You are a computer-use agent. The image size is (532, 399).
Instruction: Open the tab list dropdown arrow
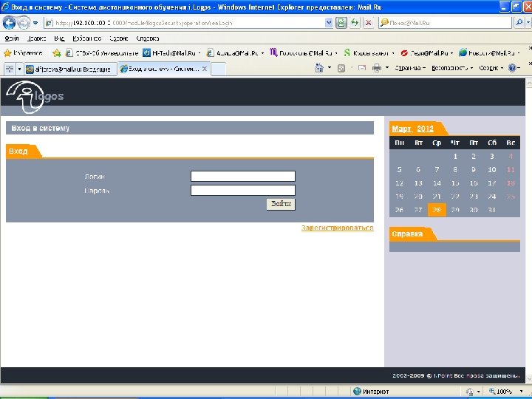(x=19, y=69)
